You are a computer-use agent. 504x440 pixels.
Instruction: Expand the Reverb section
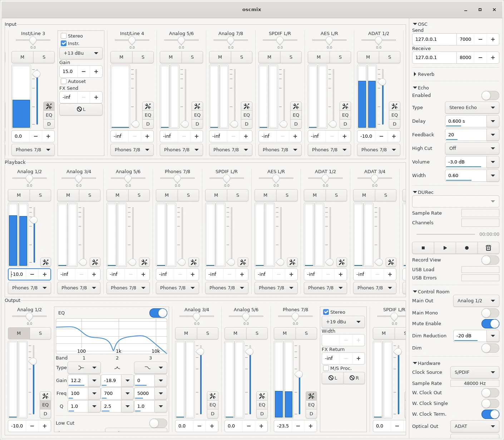[x=415, y=74]
